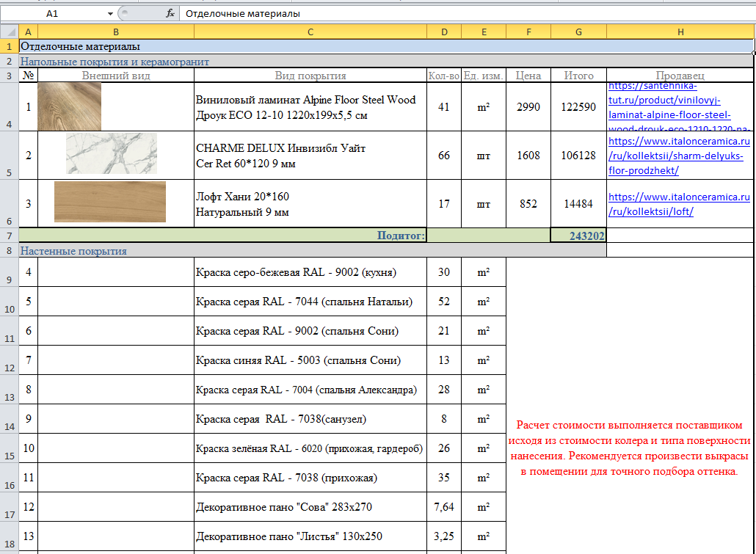756x554 pixels.
Task: Open the italonceramica kollektsii/loft link
Action: click(679, 204)
